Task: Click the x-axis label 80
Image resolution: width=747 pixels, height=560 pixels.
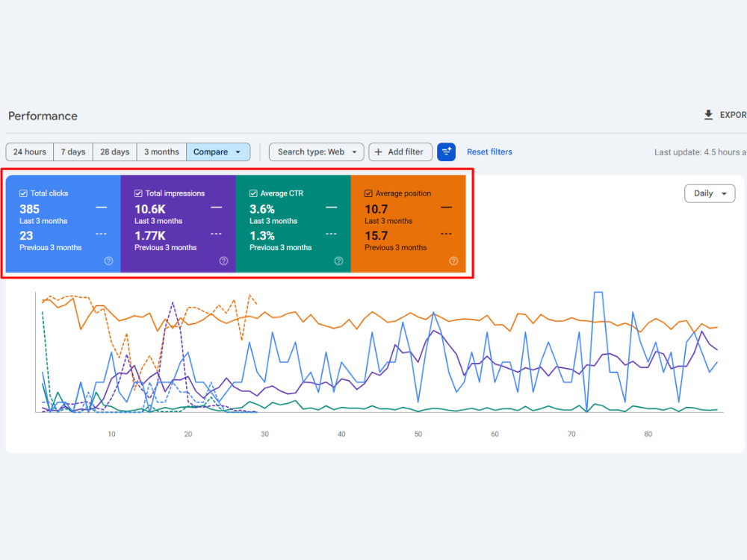Action: click(648, 435)
